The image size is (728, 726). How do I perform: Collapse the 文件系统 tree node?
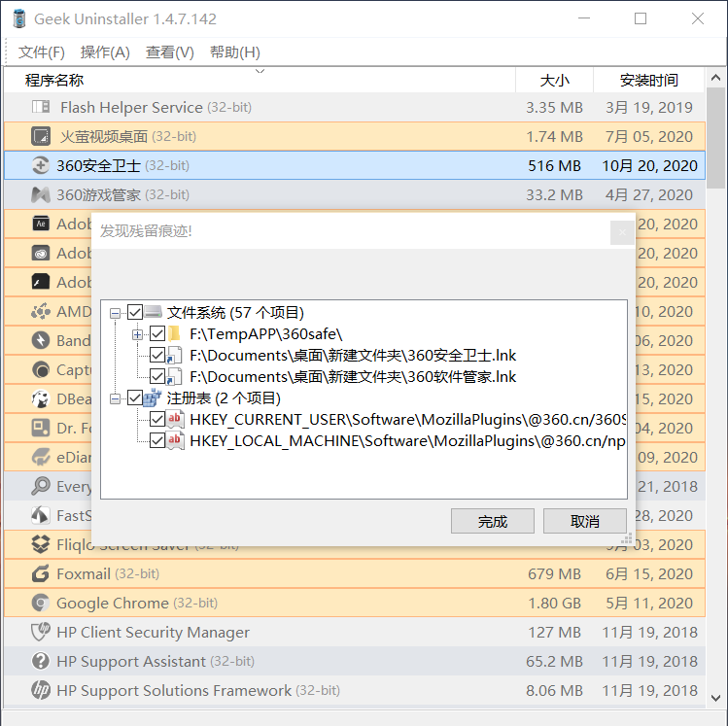(x=115, y=313)
